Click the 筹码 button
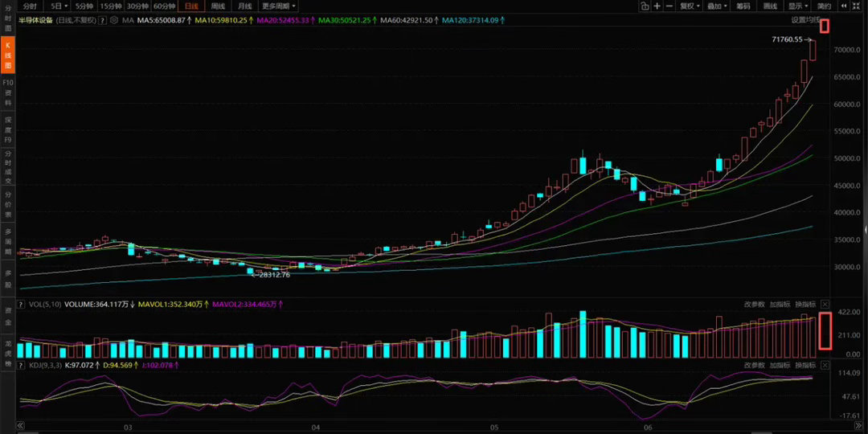 pos(743,6)
